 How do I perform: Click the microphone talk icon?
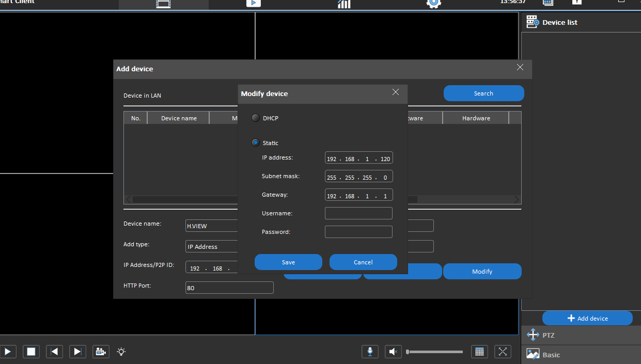click(x=370, y=352)
